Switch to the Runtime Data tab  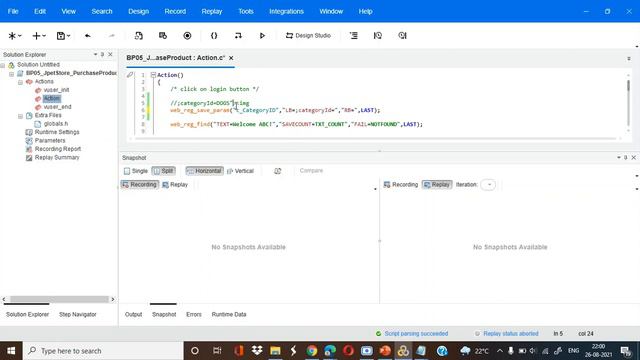(x=229, y=314)
